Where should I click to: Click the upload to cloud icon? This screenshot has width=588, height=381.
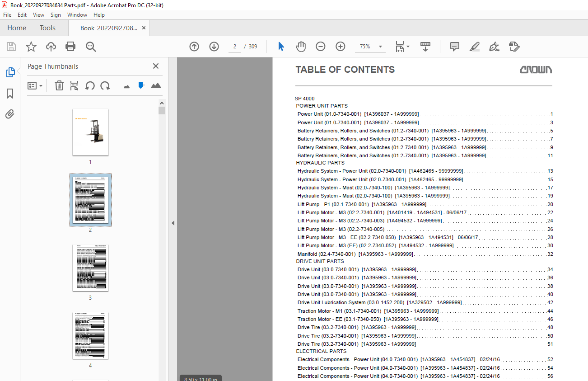pyautogui.click(x=51, y=47)
